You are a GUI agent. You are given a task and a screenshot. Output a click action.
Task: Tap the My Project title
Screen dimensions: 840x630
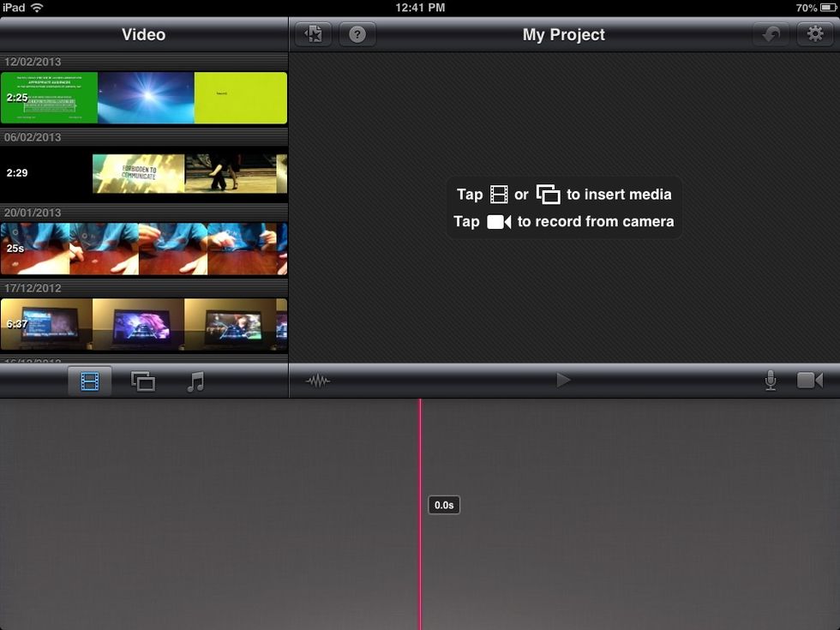coord(564,35)
